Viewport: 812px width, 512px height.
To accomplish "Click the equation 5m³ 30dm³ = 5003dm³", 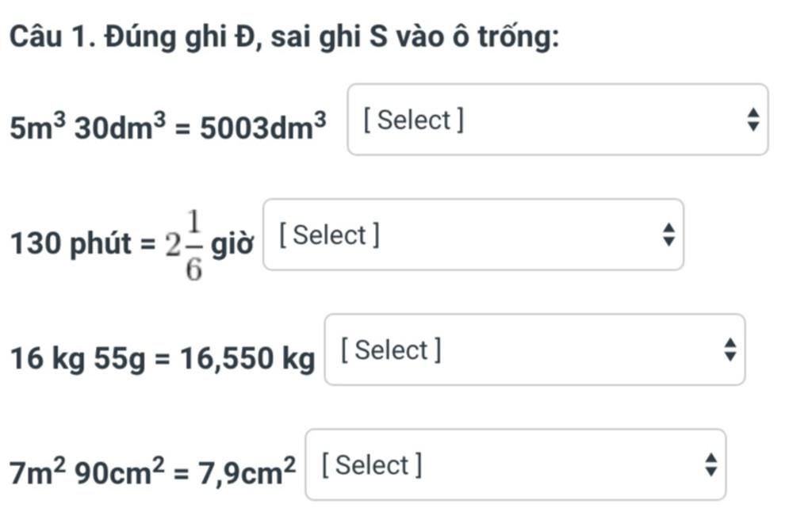I will pos(168,126).
